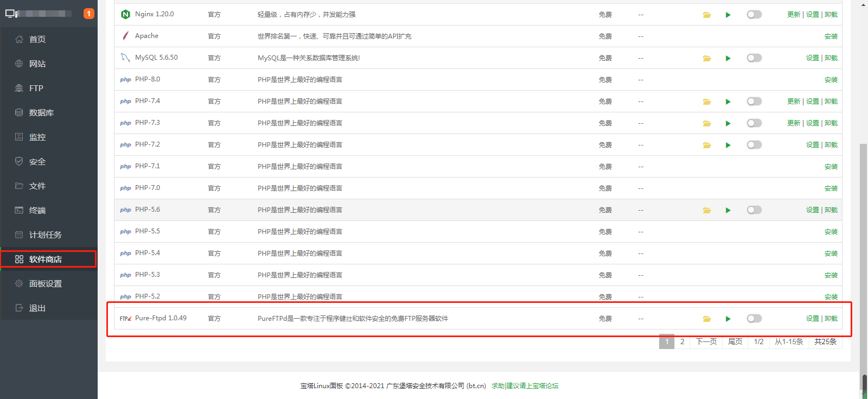Click current page 1 button
Screen dimensions: 868x399
667,341
